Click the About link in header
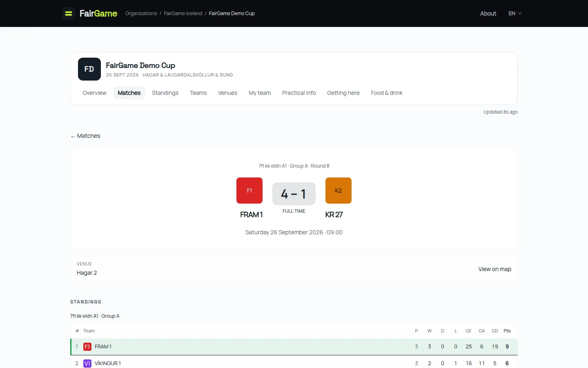588x368 pixels. [488, 13]
